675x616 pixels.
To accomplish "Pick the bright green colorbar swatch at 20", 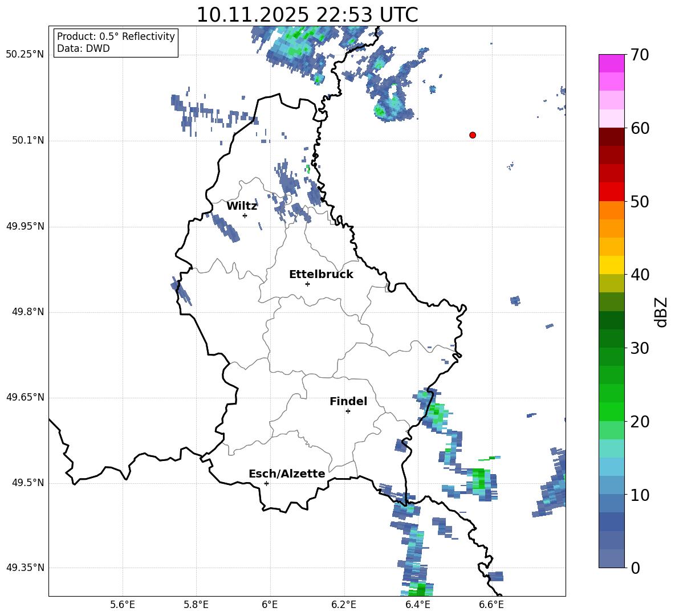I will coord(612,411).
